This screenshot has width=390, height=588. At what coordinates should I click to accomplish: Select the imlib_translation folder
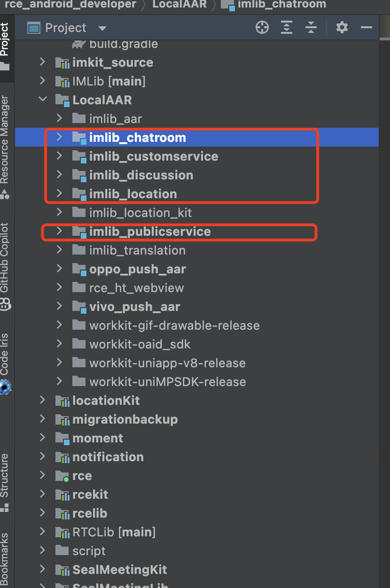click(x=137, y=250)
